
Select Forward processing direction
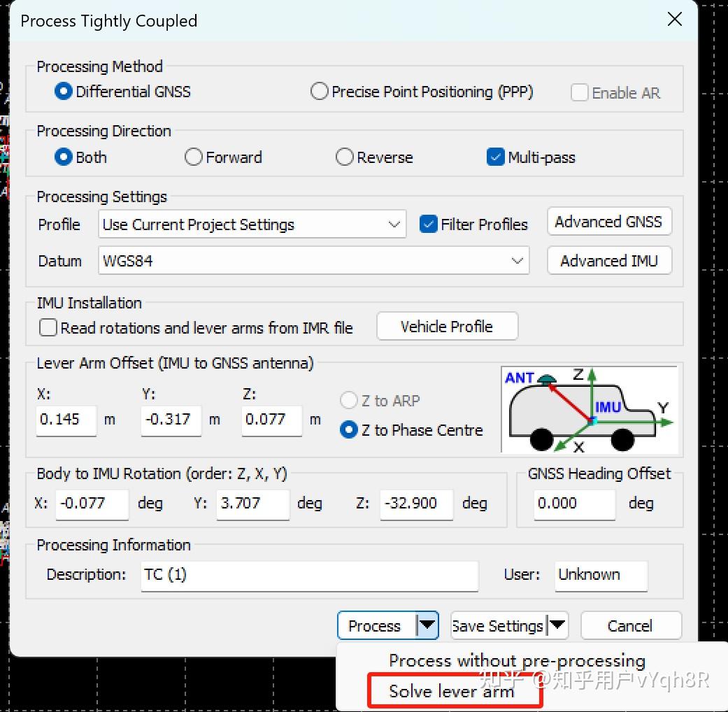(193, 157)
